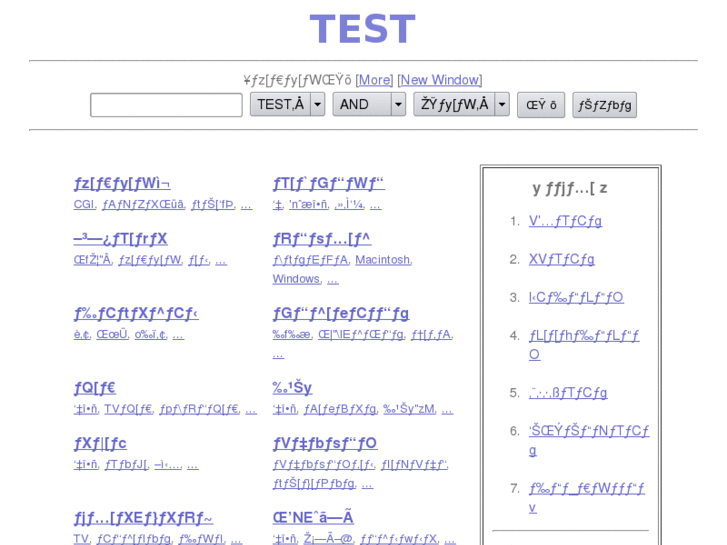Open the TEST,À dropdown
This screenshot has height=545, width=727.
pos(287,104)
